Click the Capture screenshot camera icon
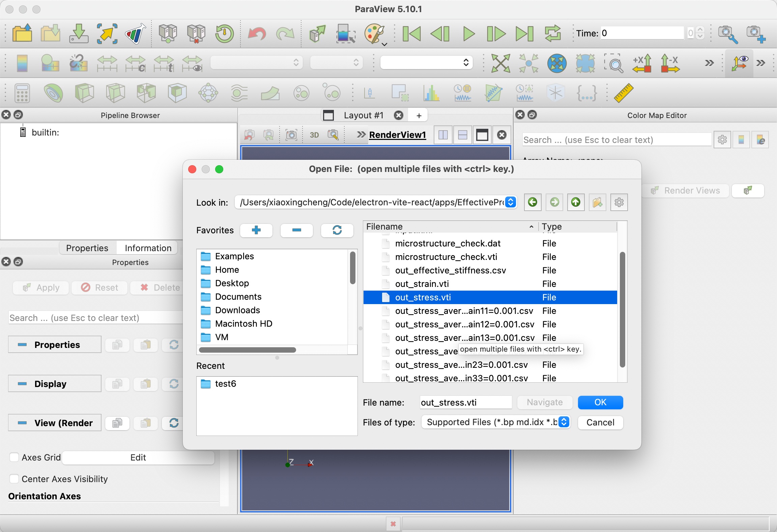Screen dimensions: 777x532 [291, 135]
